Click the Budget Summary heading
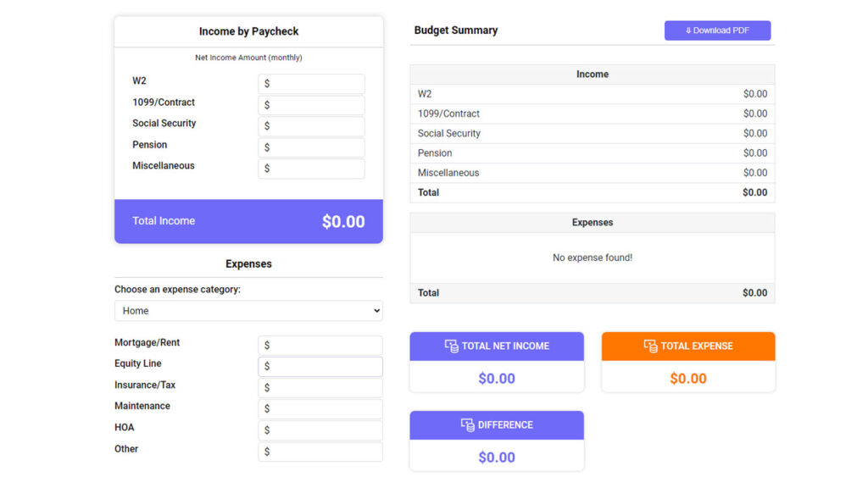 (455, 30)
